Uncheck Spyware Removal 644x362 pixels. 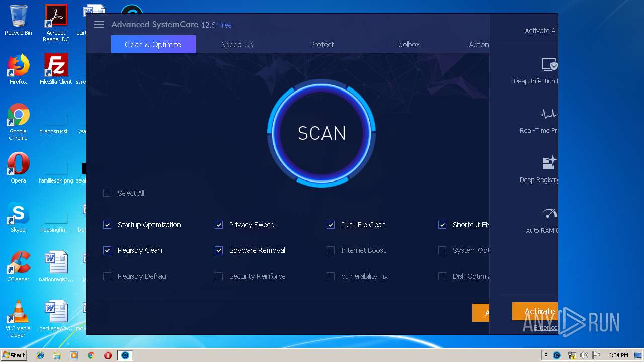point(219,250)
